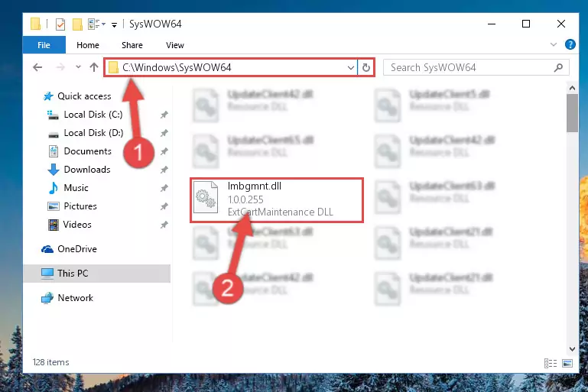Open Local Disk (C:) in sidebar
588x392 pixels.
pos(93,115)
